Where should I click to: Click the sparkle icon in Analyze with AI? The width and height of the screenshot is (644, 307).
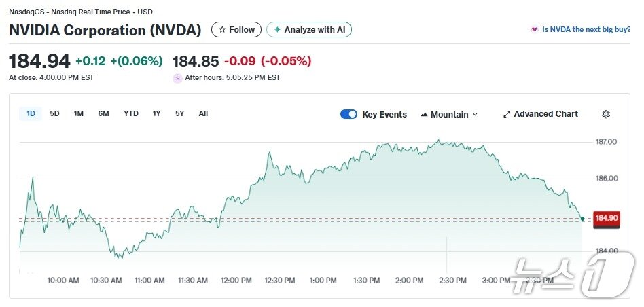[x=277, y=30]
